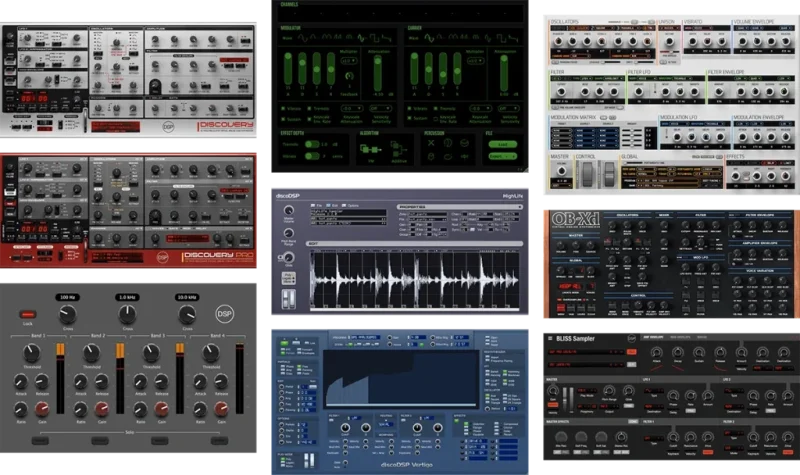Click the Load button in File section
This screenshot has width=800, height=475.
coord(503,144)
